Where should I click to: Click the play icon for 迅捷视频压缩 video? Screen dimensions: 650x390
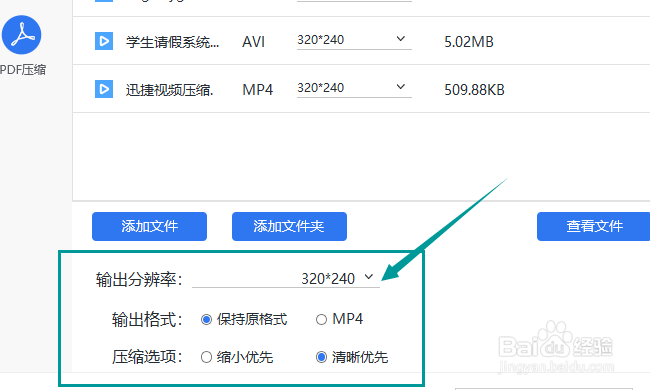(104, 89)
